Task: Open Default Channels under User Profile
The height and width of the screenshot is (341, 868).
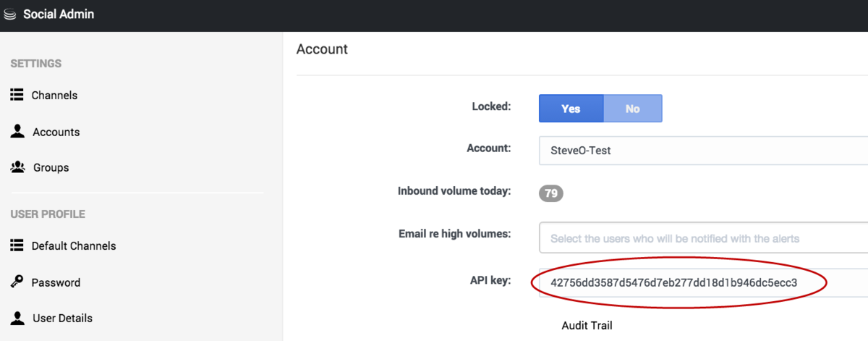Action: tap(74, 245)
